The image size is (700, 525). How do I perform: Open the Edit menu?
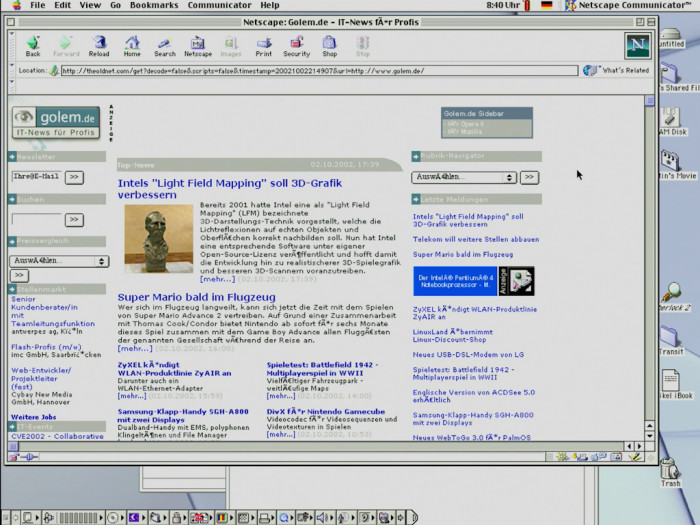tap(62, 5)
